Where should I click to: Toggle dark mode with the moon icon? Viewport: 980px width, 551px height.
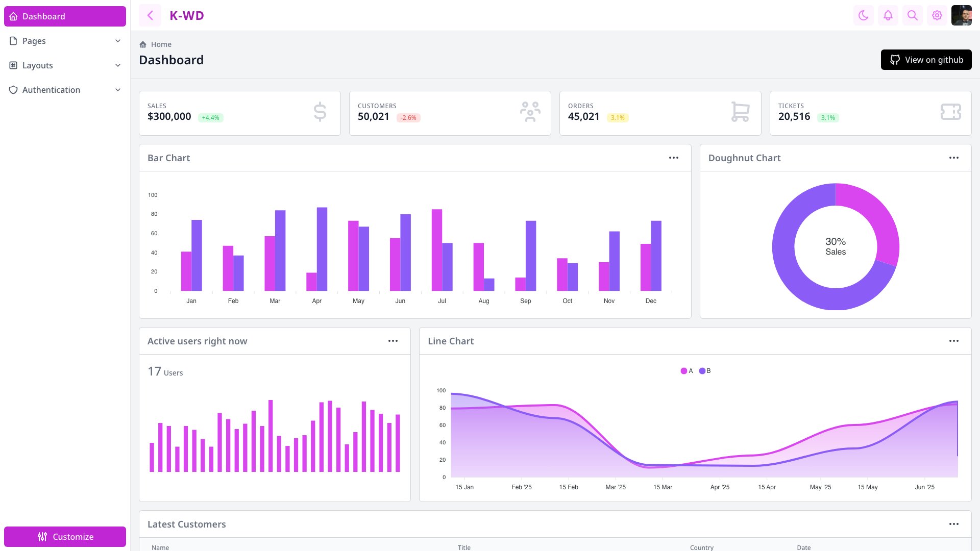click(x=863, y=15)
